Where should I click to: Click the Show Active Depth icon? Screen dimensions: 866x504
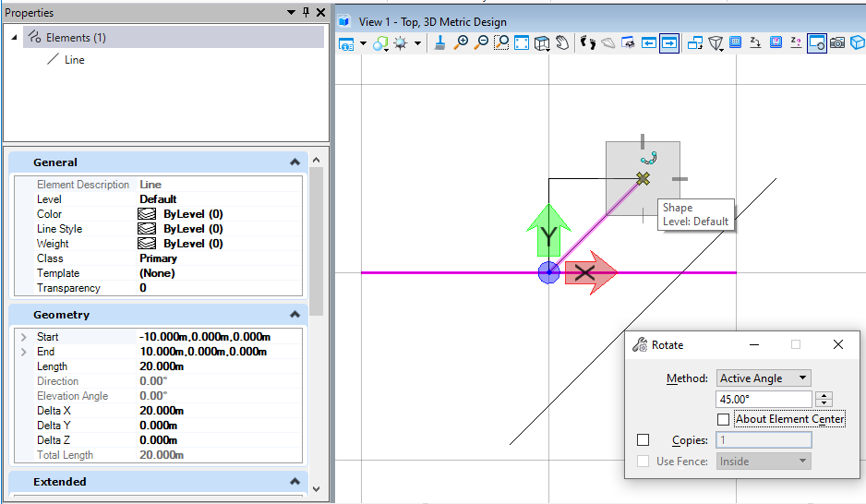(x=796, y=43)
